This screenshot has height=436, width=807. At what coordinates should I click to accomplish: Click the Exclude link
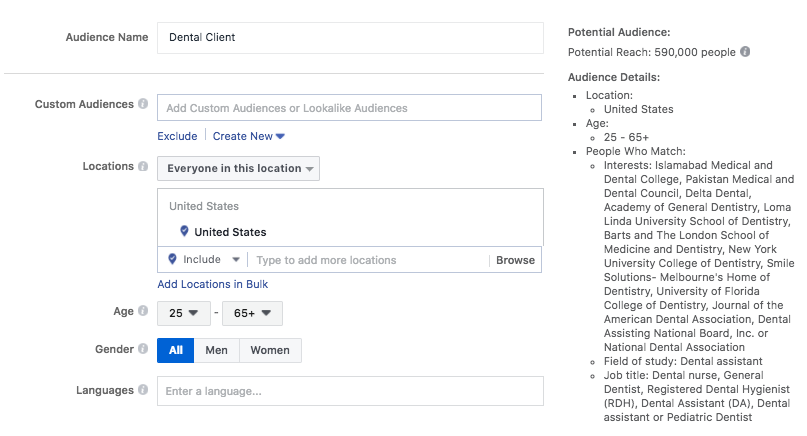(x=177, y=136)
